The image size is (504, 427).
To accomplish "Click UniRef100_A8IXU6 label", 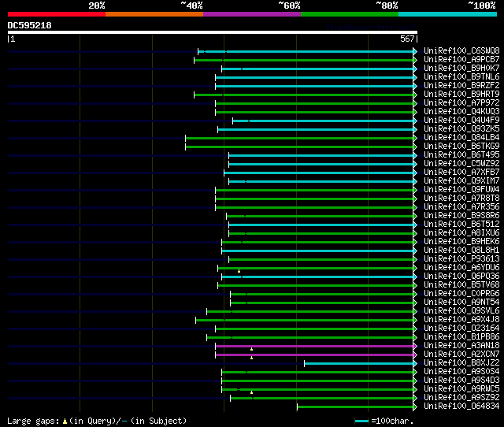I will coord(461,232).
